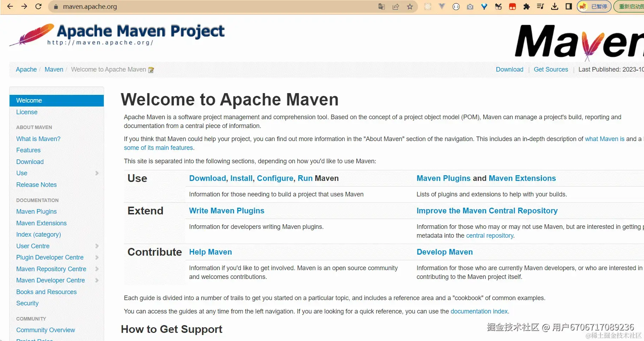The width and height of the screenshot is (644, 341).
Task: Open the bold Maven Extensions table link
Action: pyautogui.click(x=522, y=178)
